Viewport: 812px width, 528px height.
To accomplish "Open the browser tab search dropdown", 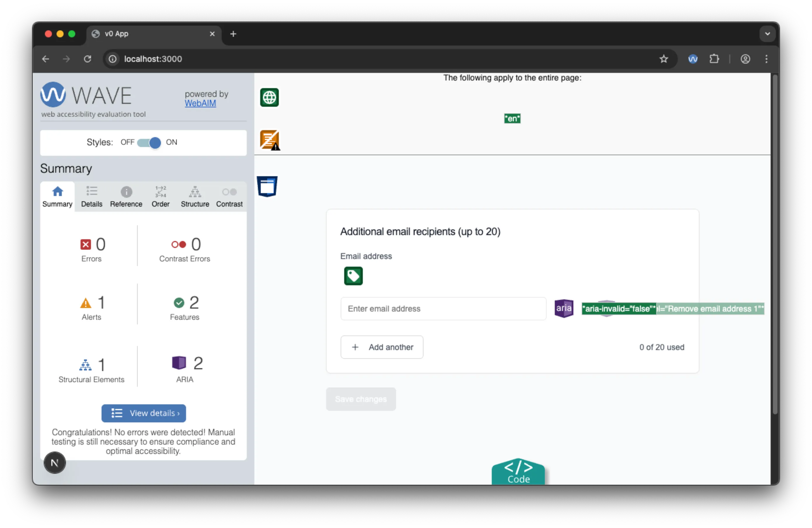I will 767,34.
